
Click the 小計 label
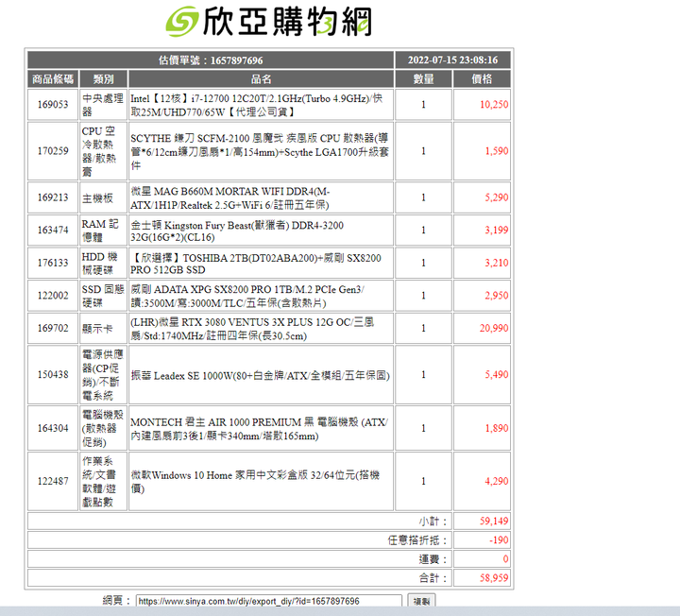(x=433, y=522)
